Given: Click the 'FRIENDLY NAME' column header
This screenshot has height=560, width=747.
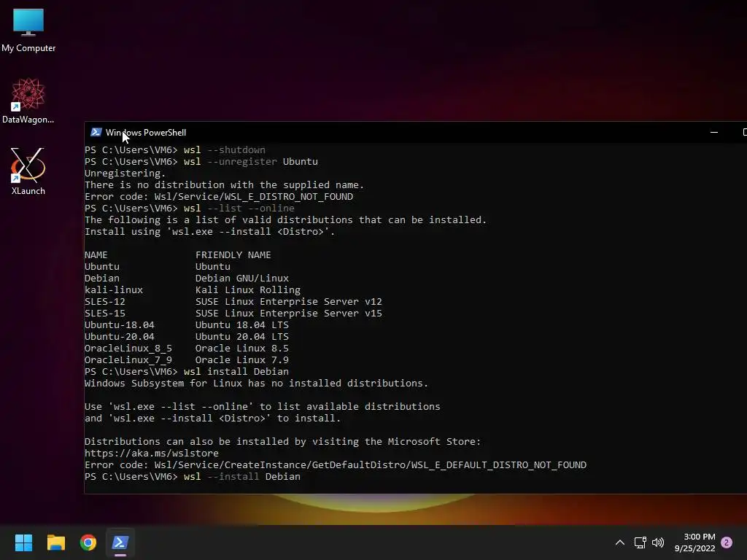Looking at the screenshot, I should click(x=233, y=254).
